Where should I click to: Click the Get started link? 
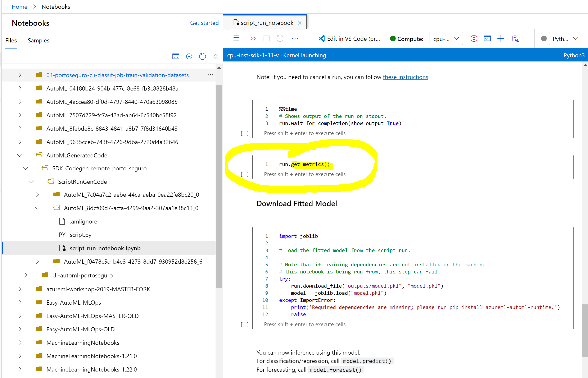tap(204, 23)
